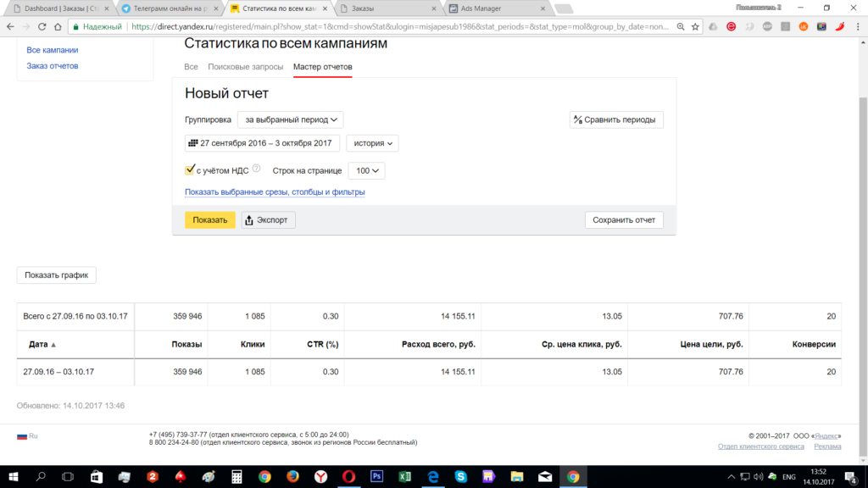Open Skype from the taskbar
Screen dimensions: 868x488
[x=460, y=476]
